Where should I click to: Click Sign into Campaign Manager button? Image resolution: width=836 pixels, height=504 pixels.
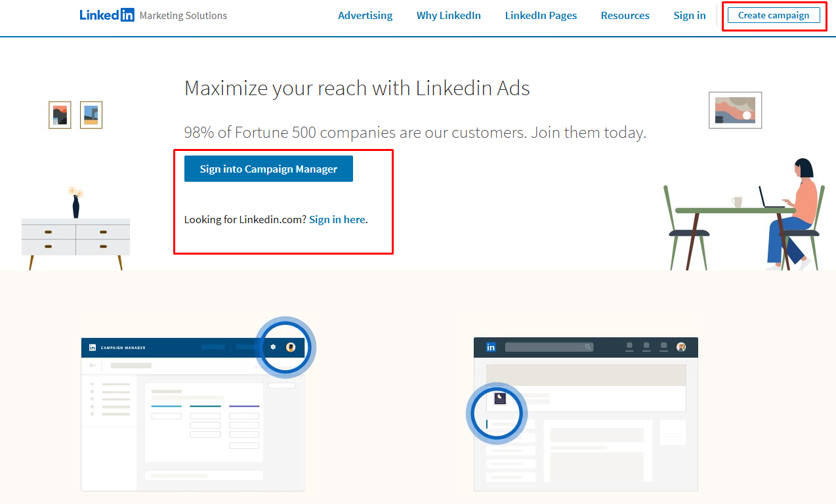(268, 169)
